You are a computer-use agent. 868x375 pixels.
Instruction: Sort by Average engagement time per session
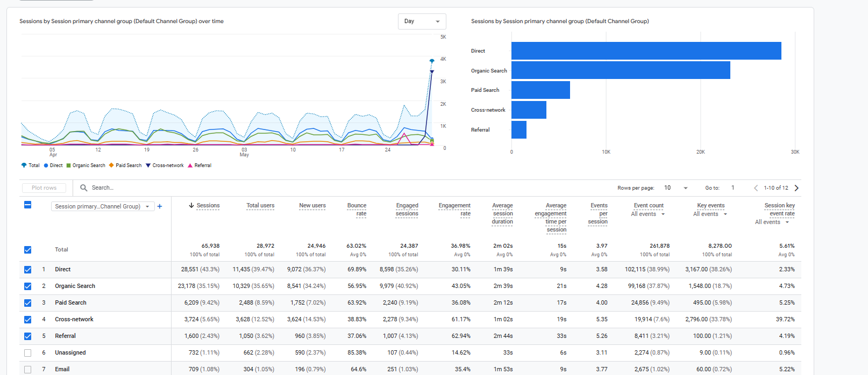point(551,218)
